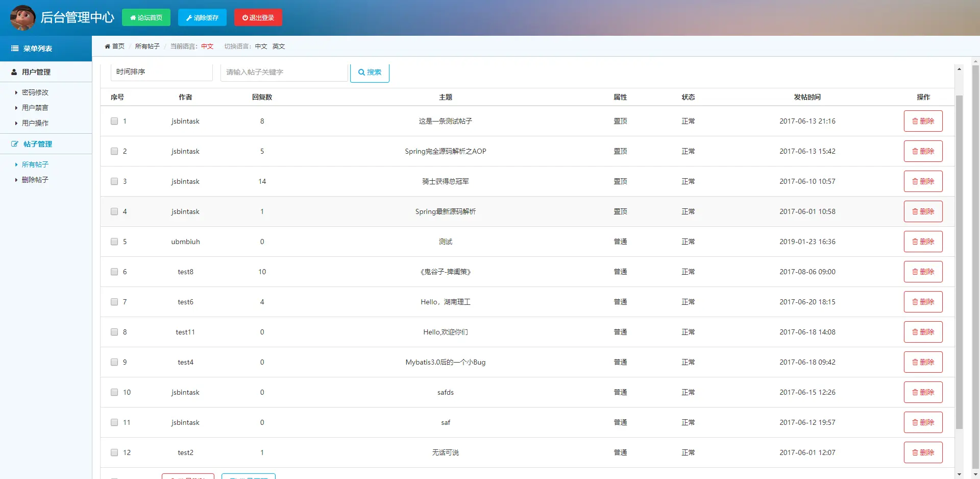The height and width of the screenshot is (479, 980).
Task: Click the 清除缓存 clear cache button
Action: point(202,17)
